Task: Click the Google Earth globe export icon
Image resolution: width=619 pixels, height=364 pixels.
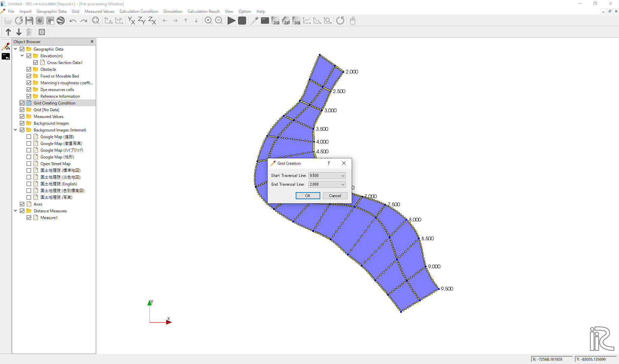Action: [x=61, y=21]
